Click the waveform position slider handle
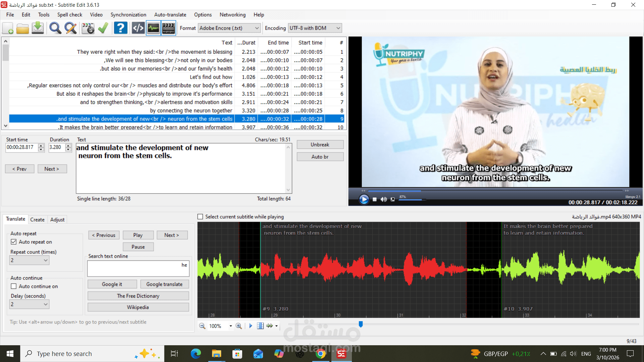The image size is (644, 362). click(x=361, y=324)
